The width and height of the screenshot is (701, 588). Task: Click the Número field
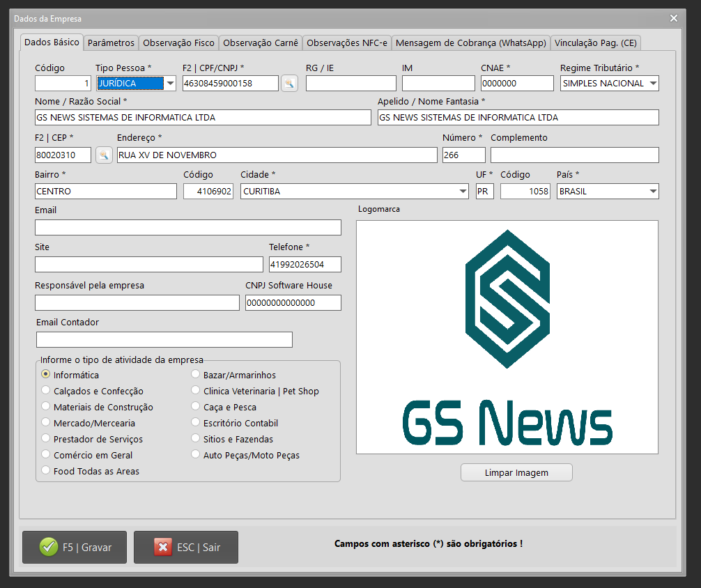(463, 155)
